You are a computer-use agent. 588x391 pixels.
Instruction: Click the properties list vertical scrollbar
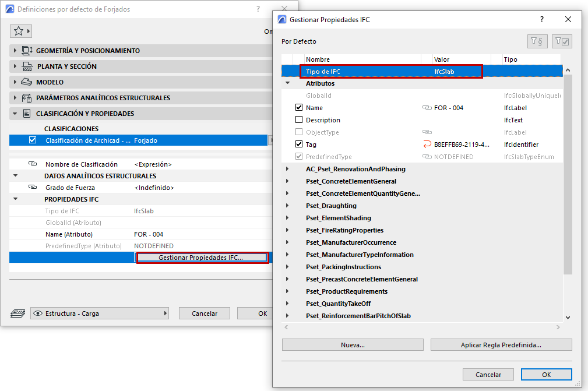tap(568, 174)
